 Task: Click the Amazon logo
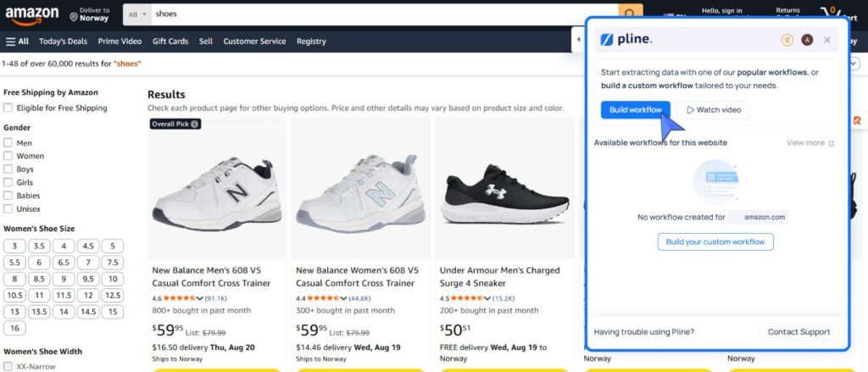pos(32,15)
